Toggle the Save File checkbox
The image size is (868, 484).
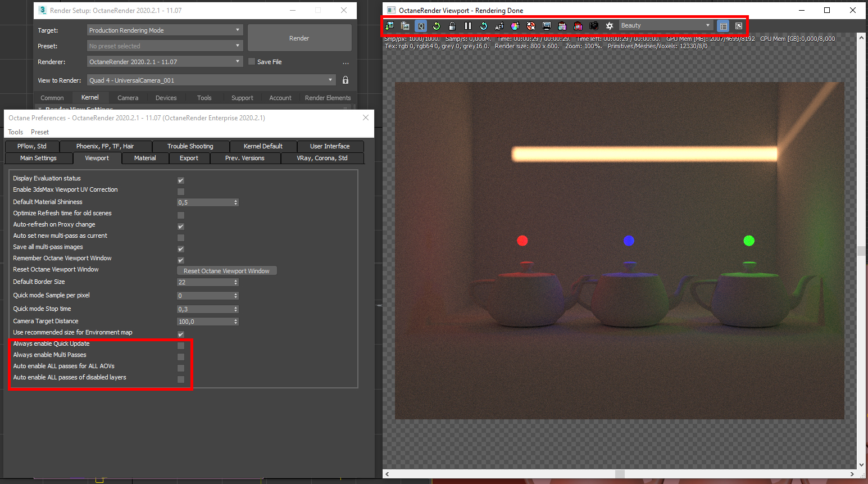point(252,61)
